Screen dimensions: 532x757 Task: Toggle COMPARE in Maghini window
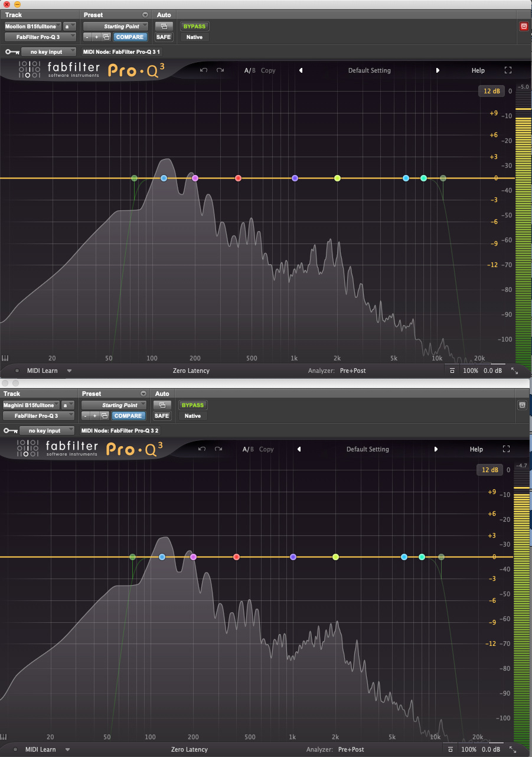pyautogui.click(x=128, y=415)
